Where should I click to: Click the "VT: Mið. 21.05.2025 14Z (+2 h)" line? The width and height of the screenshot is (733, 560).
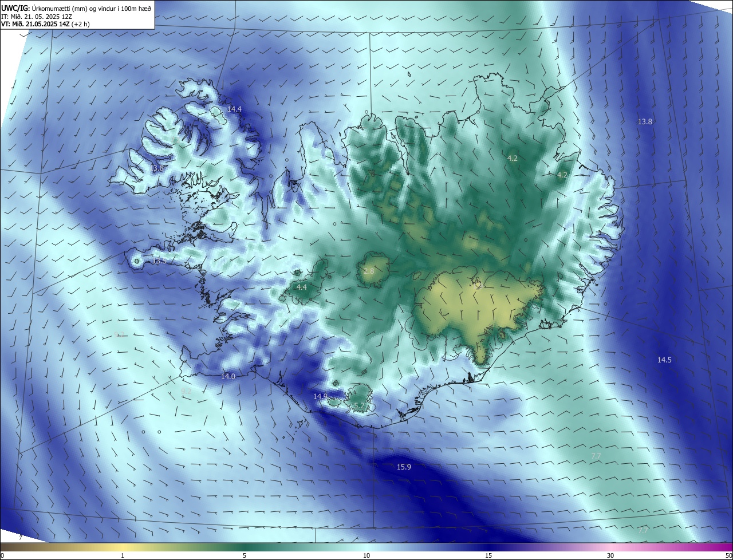pos(45,24)
